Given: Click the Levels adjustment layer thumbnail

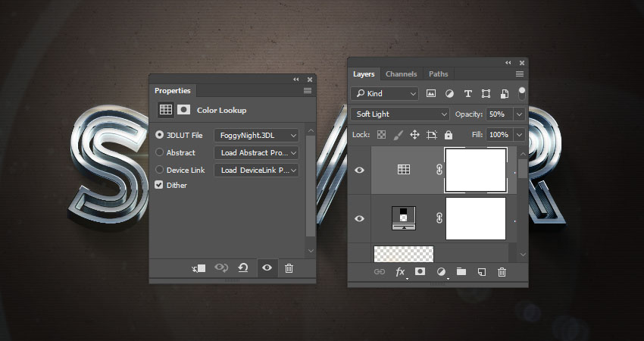Looking at the screenshot, I should (x=404, y=218).
